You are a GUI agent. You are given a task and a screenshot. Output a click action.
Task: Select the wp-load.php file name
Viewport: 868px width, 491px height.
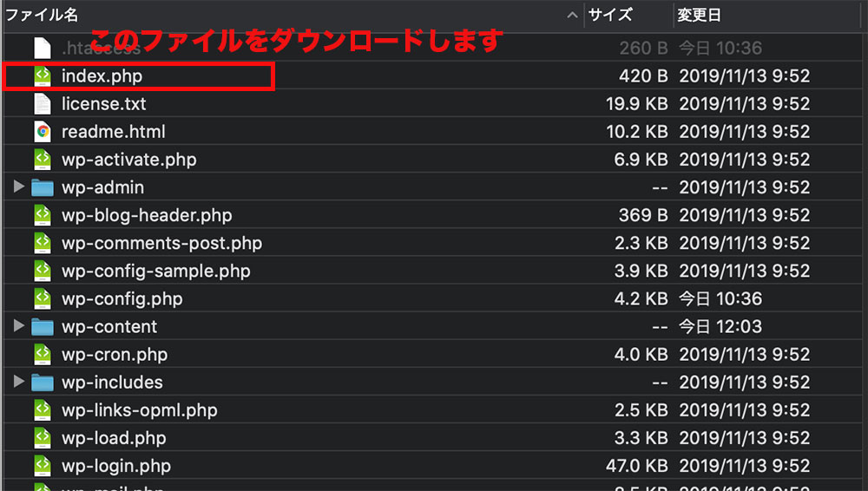(114, 438)
